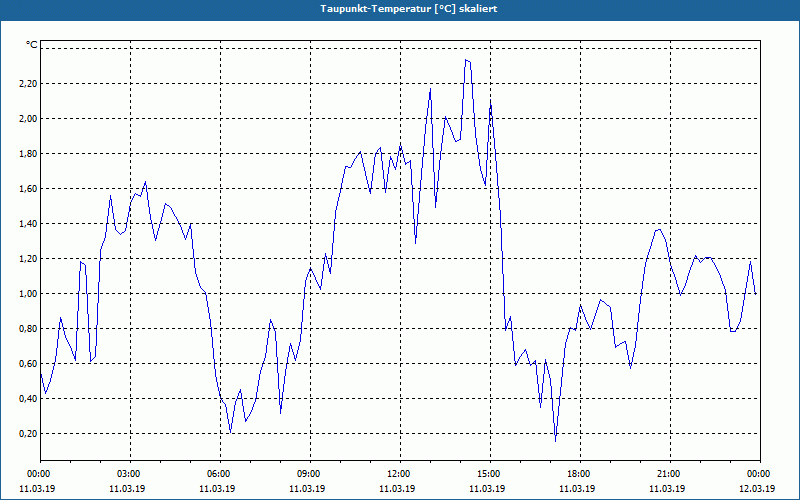800x500 pixels.
Task: Click the °C unit label
Action: 32,45
